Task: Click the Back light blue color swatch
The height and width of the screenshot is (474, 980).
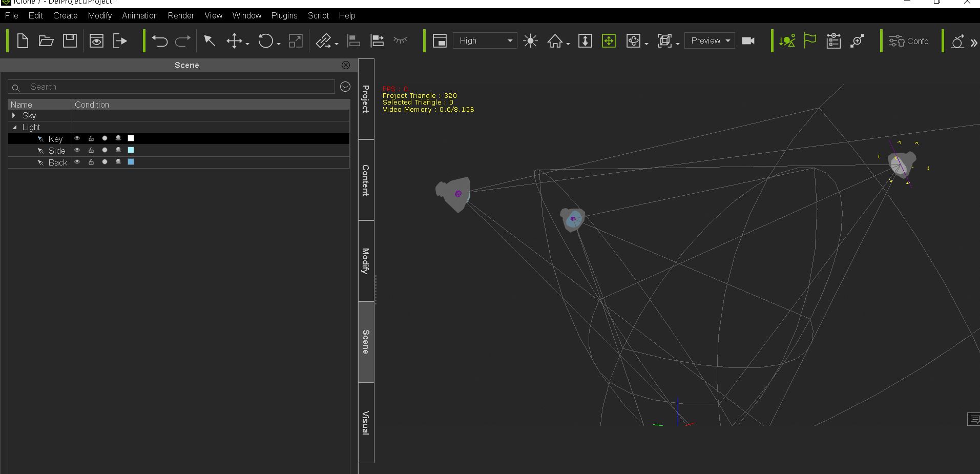Action: [x=131, y=162]
